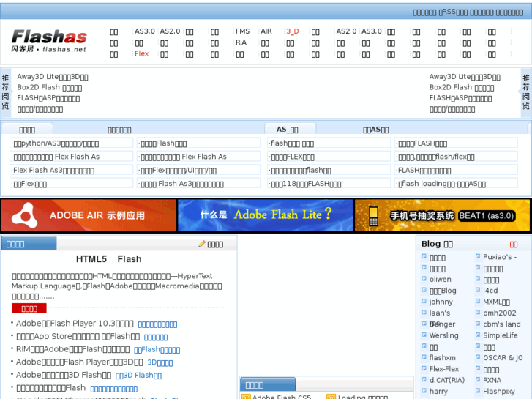Viewport: 532px width, 399px height.
Task: Open the Flashpixy blog link
Action: (x=499, y=391)
